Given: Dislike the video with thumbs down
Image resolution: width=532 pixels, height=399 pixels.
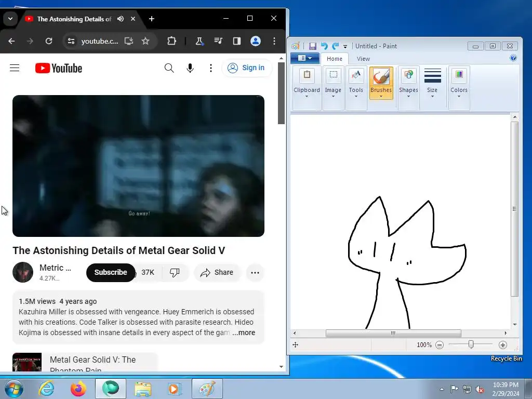Looking at the screenshot, I should coord(175,272).
